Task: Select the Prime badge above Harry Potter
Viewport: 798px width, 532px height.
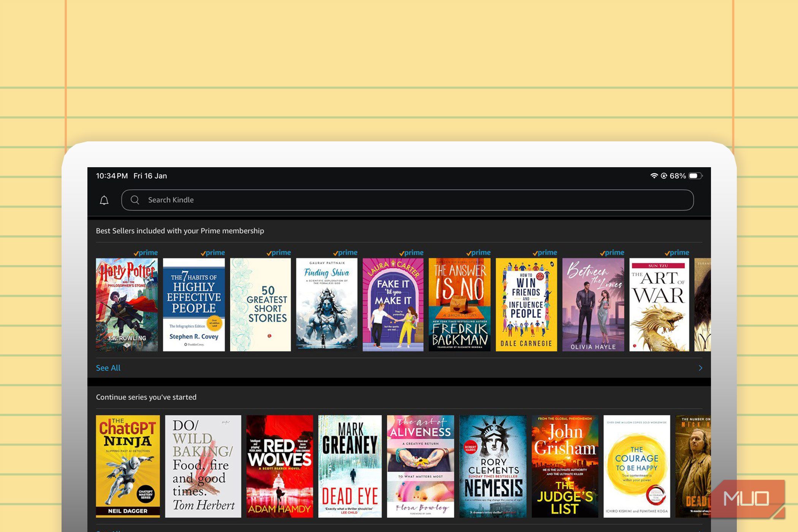Action: coord(147,252)
